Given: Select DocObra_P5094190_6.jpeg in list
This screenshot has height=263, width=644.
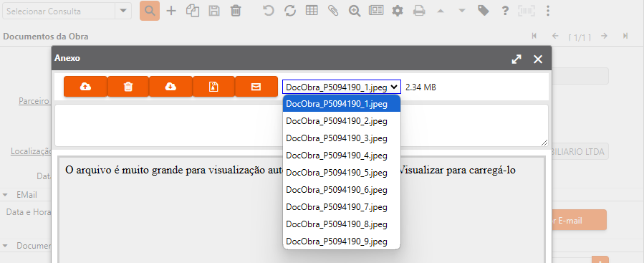Looking at the screenshot, I should click(x=342, y=190).
